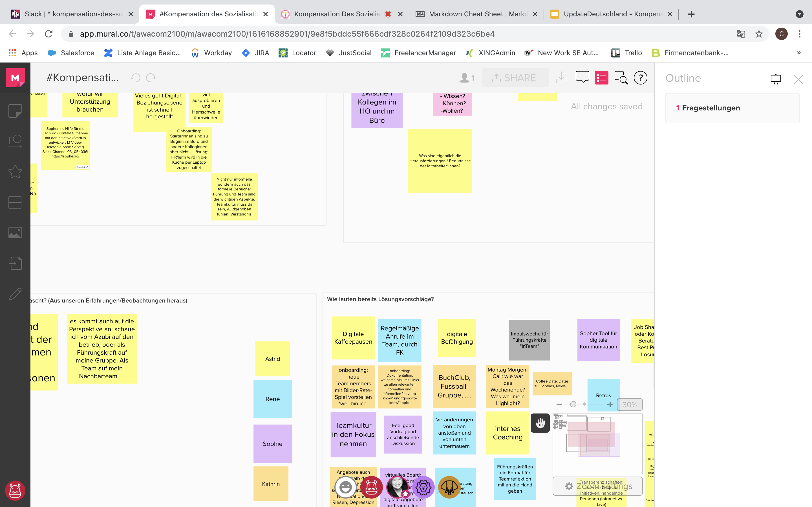Open Zoom settings button

point(598,486)
